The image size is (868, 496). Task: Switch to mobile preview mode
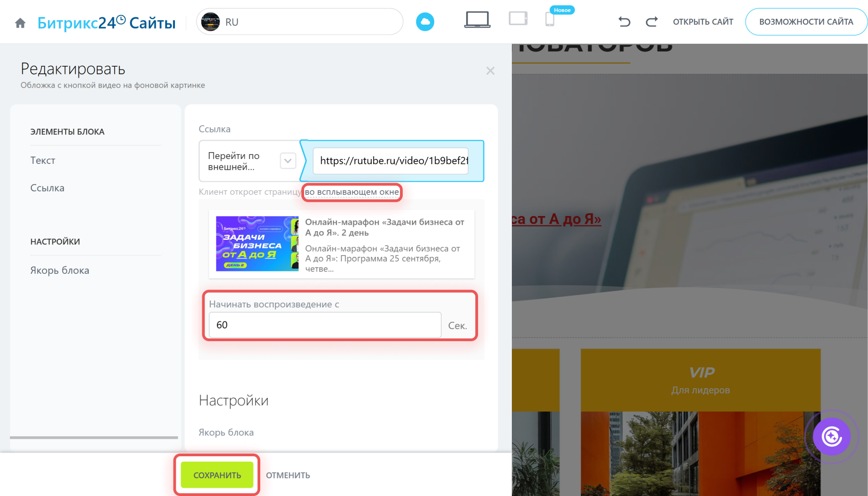click(550, 20)
